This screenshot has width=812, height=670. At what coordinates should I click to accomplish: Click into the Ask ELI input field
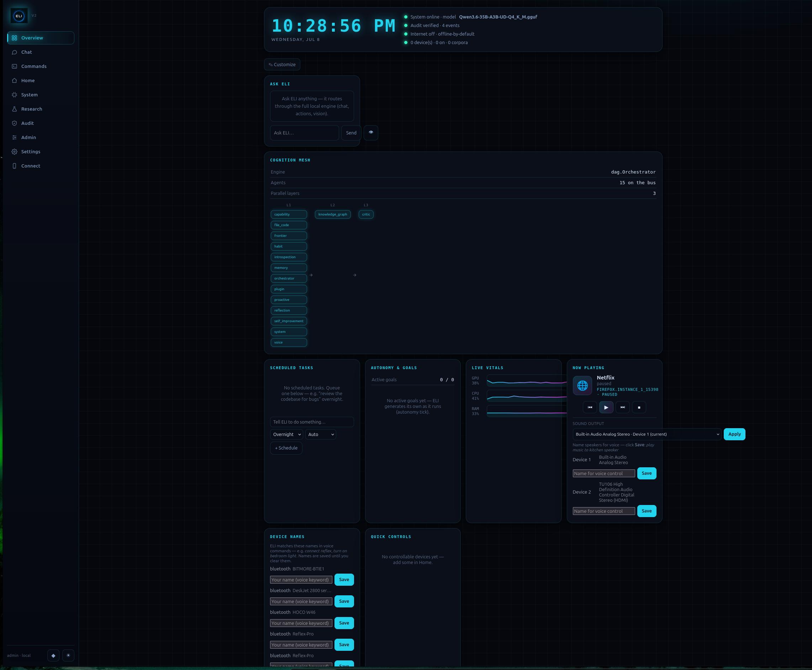coord(304,133)
